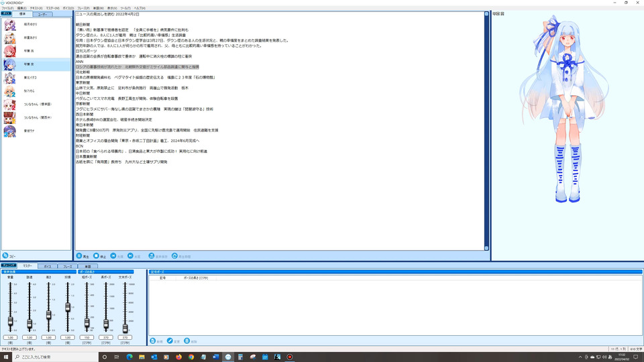Open the マスター tuning tab
The image size is (644, 362).
tap(28, 266)
